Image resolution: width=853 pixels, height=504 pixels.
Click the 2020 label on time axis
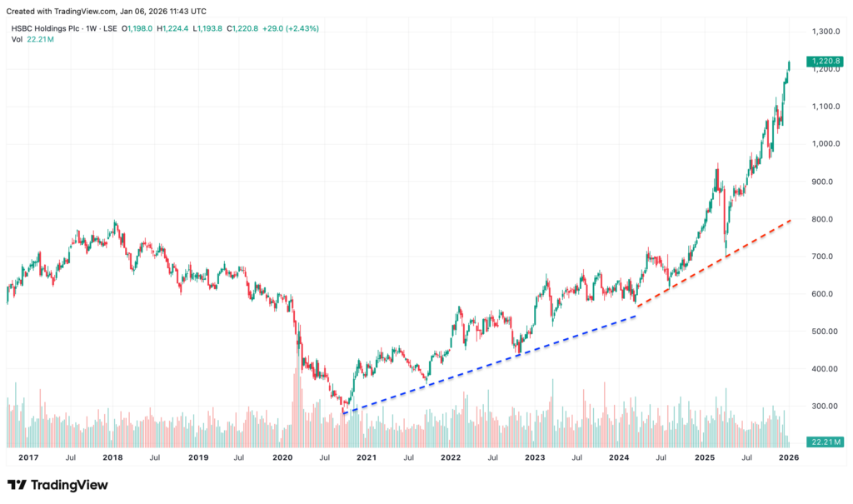coord(282,457)
